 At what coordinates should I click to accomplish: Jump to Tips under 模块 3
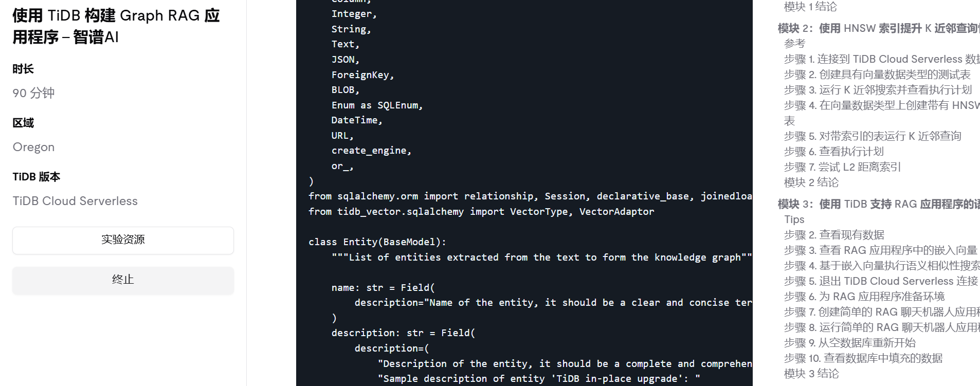(x=794, y=219)
